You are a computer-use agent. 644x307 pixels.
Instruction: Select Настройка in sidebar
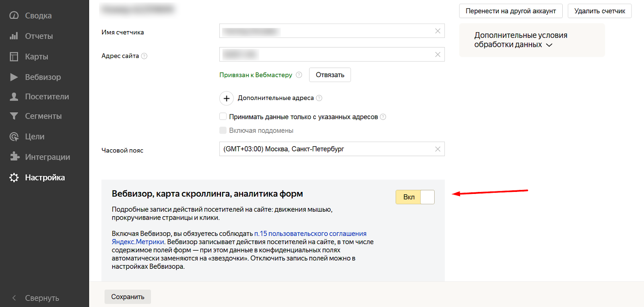44,177
